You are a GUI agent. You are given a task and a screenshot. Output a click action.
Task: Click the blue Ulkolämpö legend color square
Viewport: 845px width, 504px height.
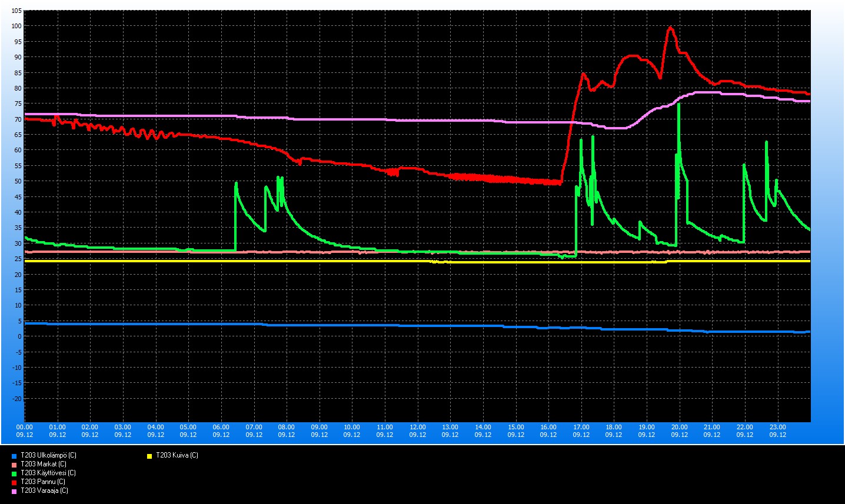coord(14,456)
